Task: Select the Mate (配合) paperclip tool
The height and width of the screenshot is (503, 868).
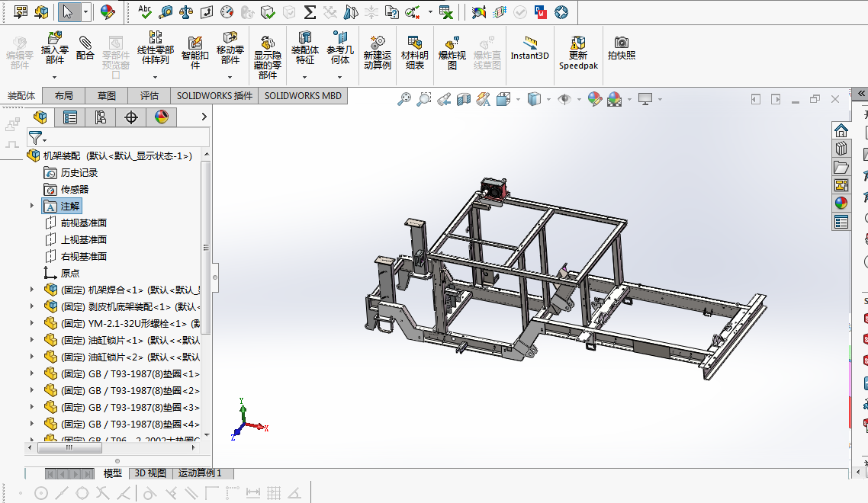Action: (85, 43)
